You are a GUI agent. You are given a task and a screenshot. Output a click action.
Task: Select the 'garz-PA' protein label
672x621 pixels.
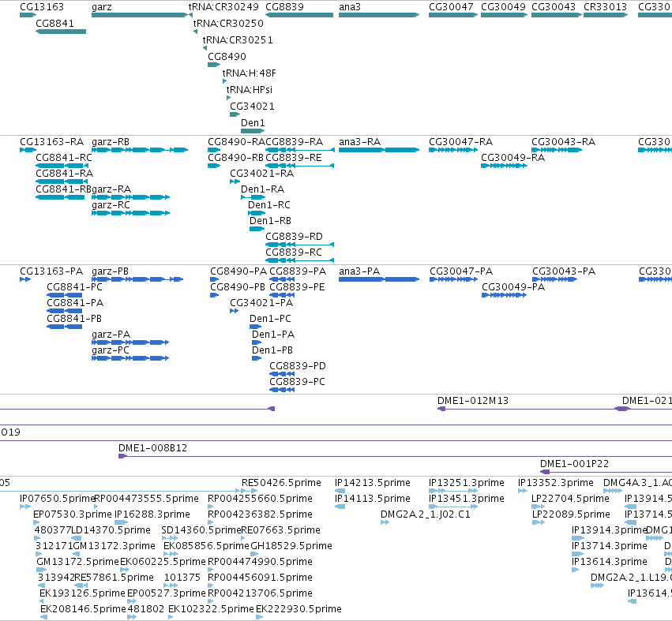pyautogui.click(x=111, y=335)
